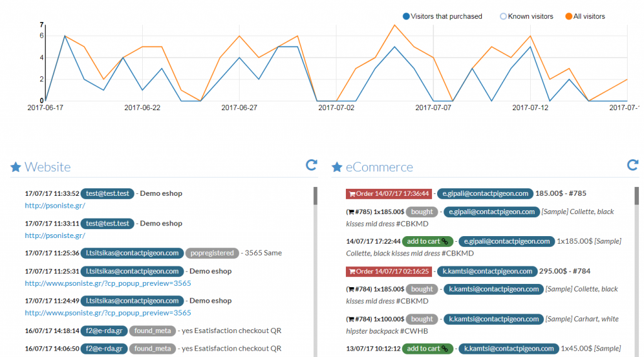The width and height of the screenshot is (644, 357).
Task: Click the 'Website' panel heading
Action: 48,167
